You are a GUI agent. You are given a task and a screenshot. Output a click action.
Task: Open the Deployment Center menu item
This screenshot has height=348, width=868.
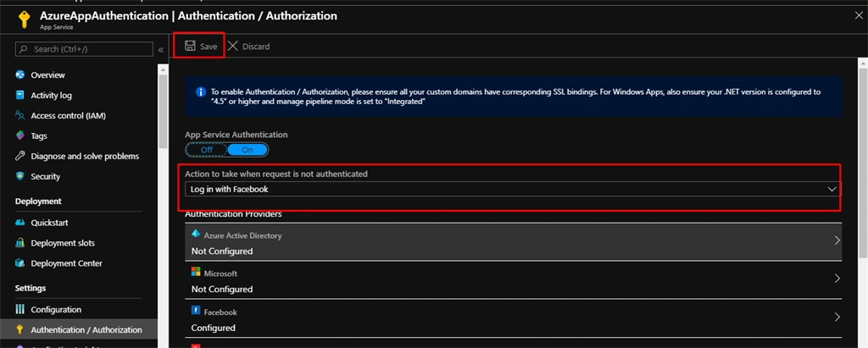pos(66,263)
